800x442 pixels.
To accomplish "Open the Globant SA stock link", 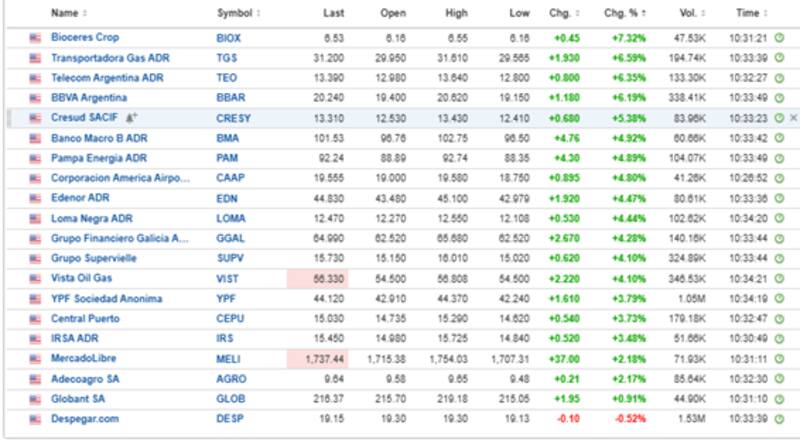I will coord(80,398).
